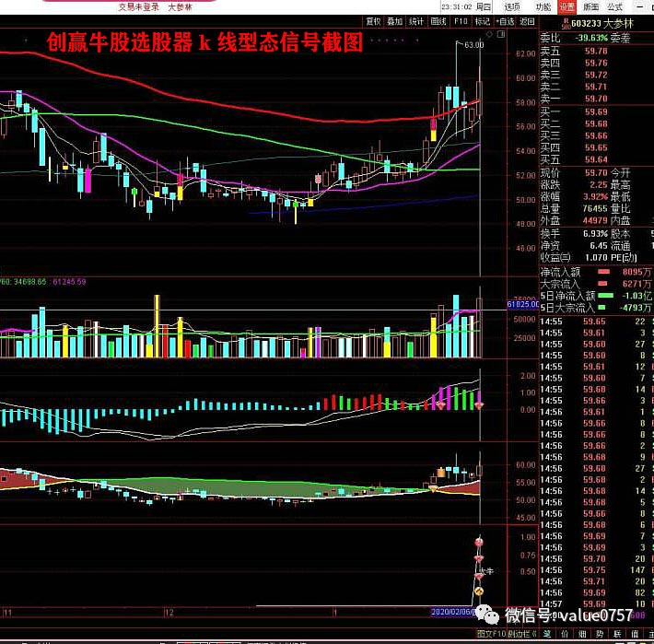Click the 复权 toolbar button
The image size is (654, 644).
pos(373,21)
